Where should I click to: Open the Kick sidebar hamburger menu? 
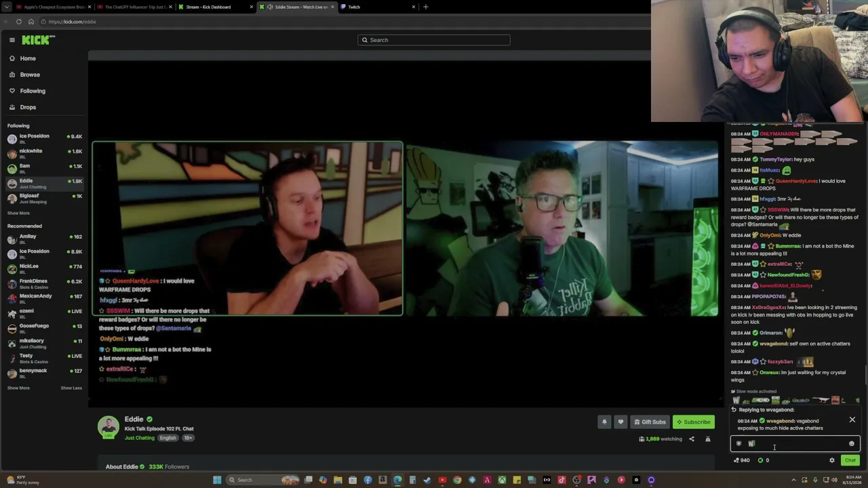[12, 40]
